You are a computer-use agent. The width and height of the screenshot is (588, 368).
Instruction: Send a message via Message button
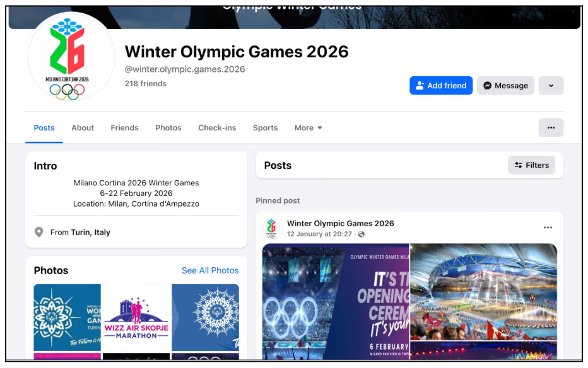[x=505, y=86]
